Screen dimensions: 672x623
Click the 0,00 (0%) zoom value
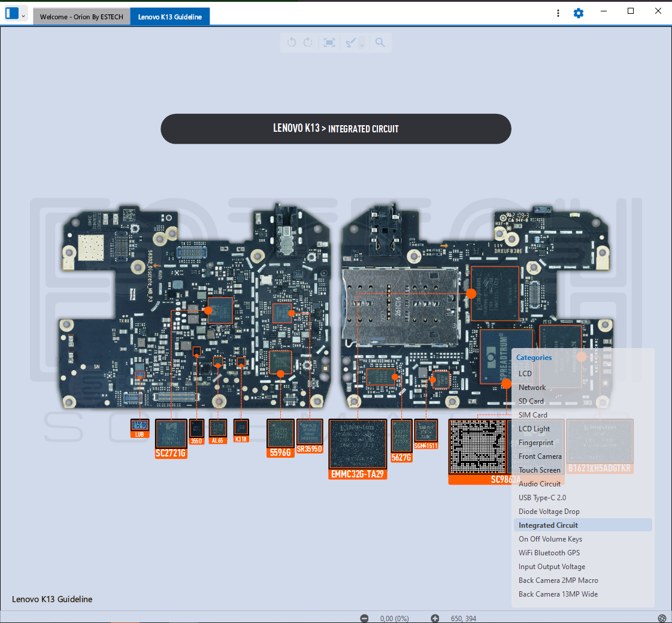pyautogui.click(x=394, y=618)
